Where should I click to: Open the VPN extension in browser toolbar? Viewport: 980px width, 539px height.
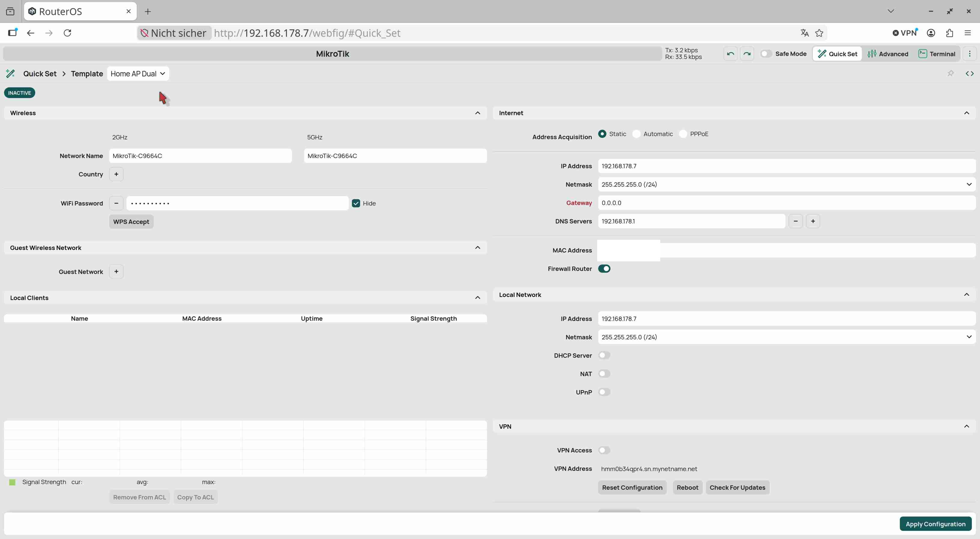tap(906, 33)
